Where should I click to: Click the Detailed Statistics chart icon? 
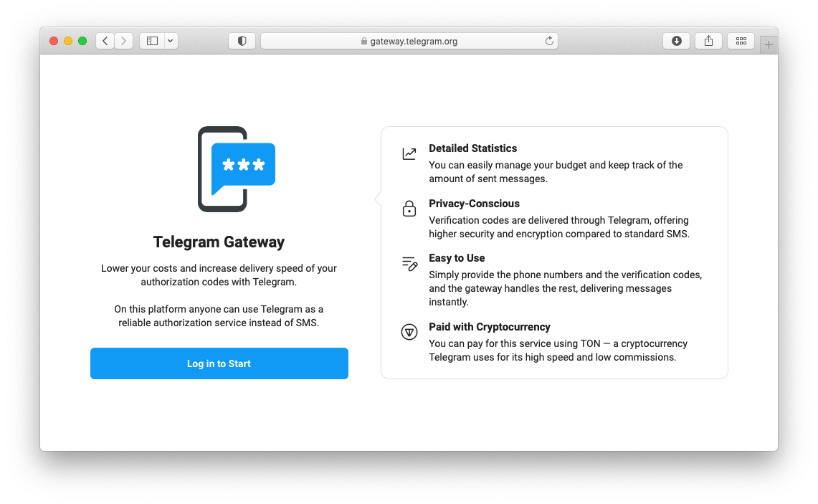pos(409,153)
